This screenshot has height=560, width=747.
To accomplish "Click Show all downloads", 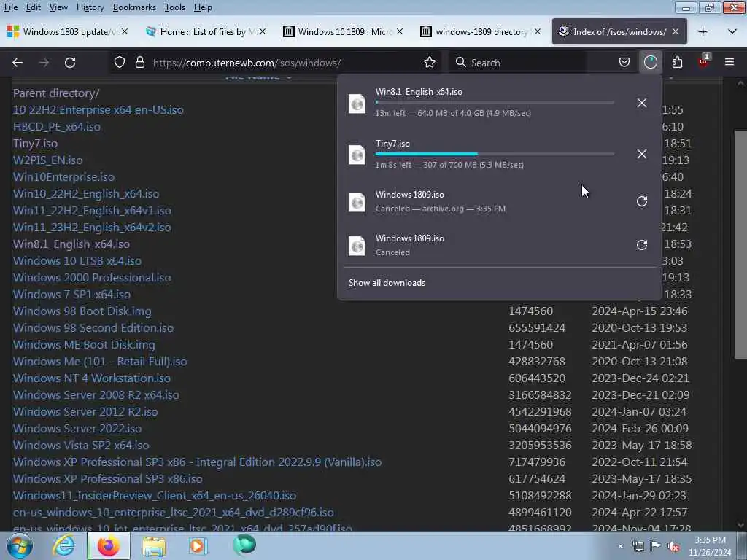I will pos(387,283).
